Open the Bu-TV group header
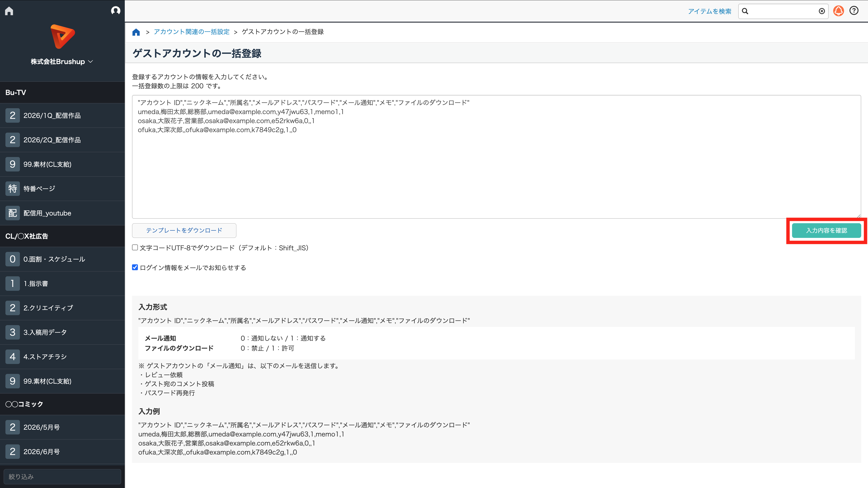 pyautogui.click(x=62, y=92)
